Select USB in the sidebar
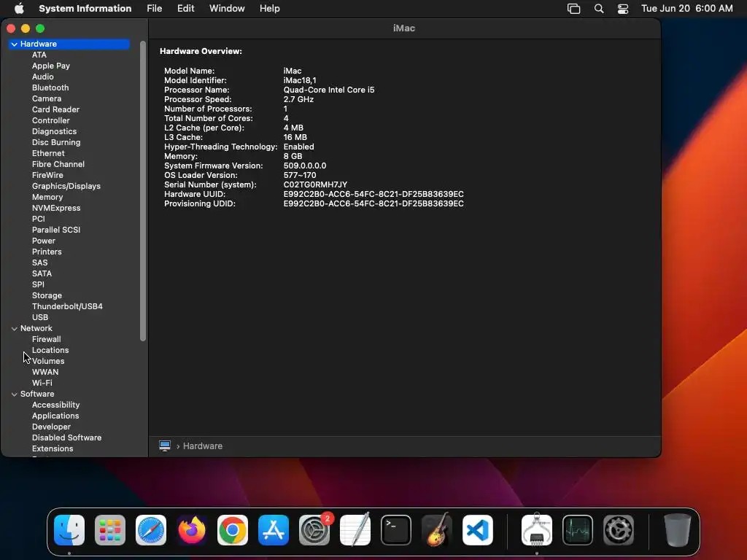Viewport: 747px width, 560px height. point(40,318)
